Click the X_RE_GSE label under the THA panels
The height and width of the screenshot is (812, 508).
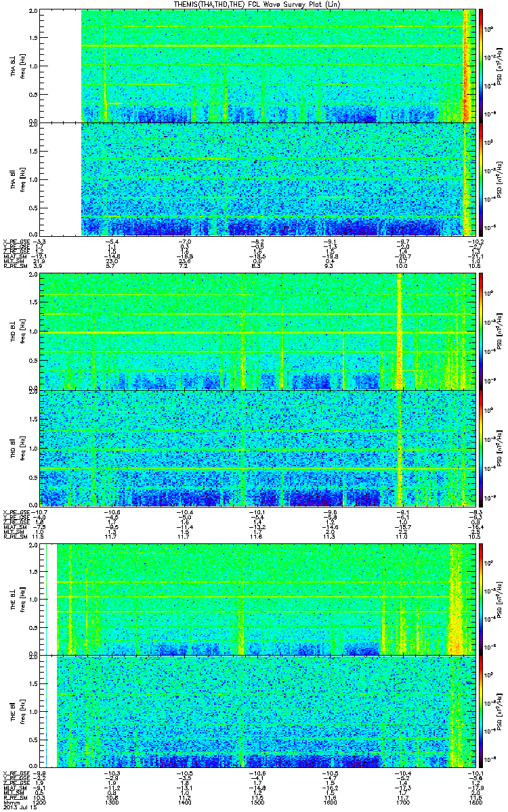[x=15, y=241]
